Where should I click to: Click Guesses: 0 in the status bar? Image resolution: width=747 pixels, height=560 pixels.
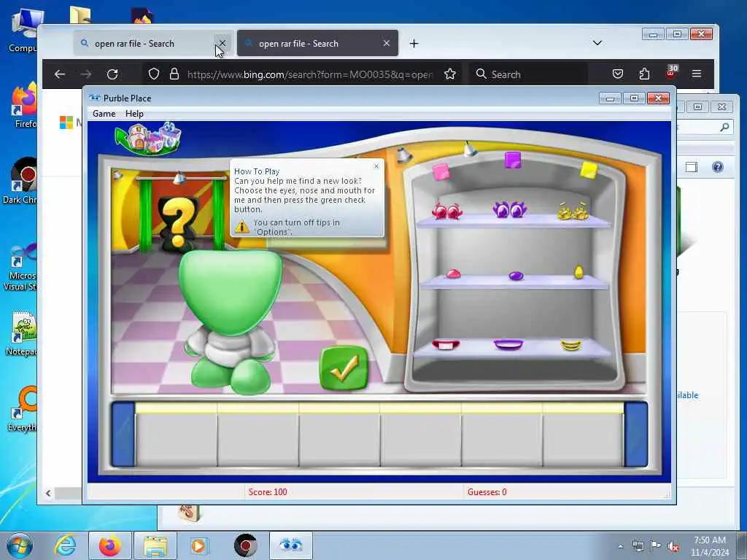[x=487, y=492]
